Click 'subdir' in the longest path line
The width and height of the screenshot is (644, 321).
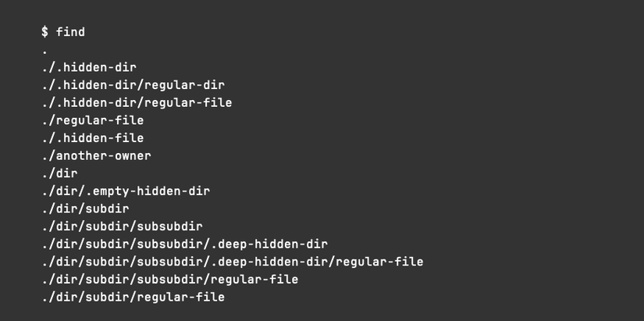pos(107,262)
